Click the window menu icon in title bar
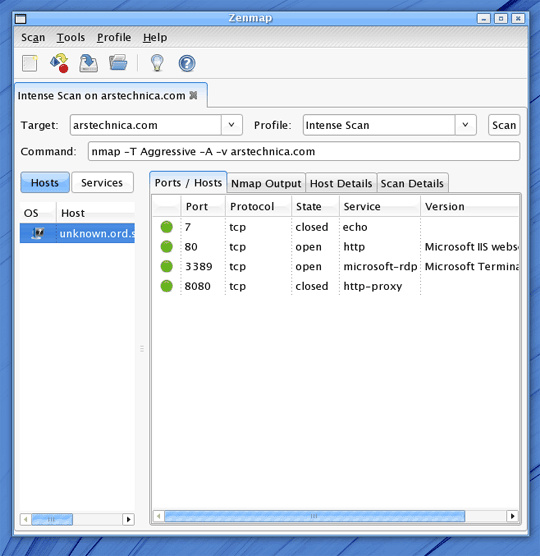 click(x=21, y=19)
